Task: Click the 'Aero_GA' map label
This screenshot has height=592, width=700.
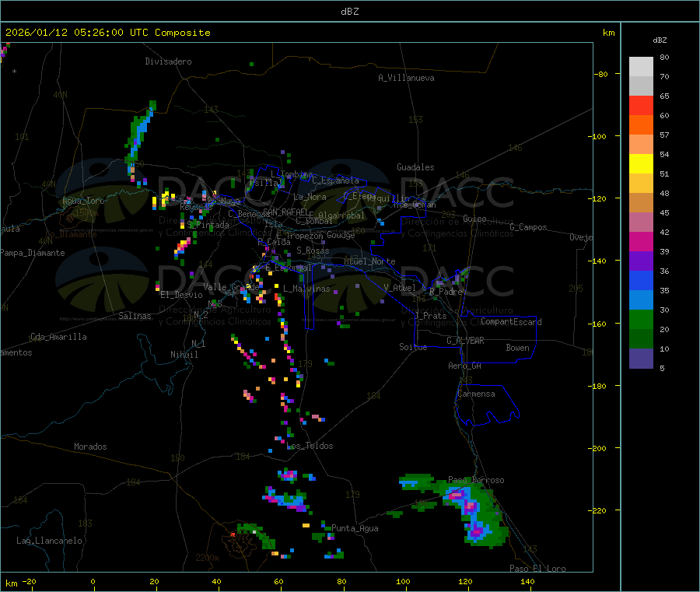Action: pos(465,366)
